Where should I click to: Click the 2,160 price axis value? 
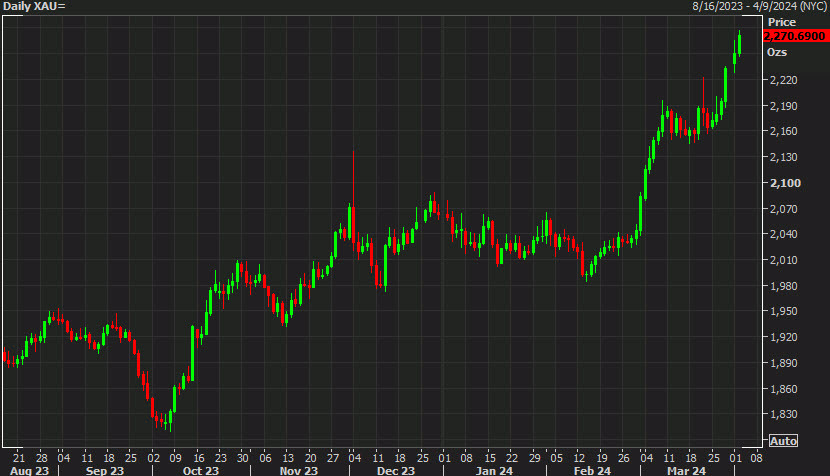point(783,131)
